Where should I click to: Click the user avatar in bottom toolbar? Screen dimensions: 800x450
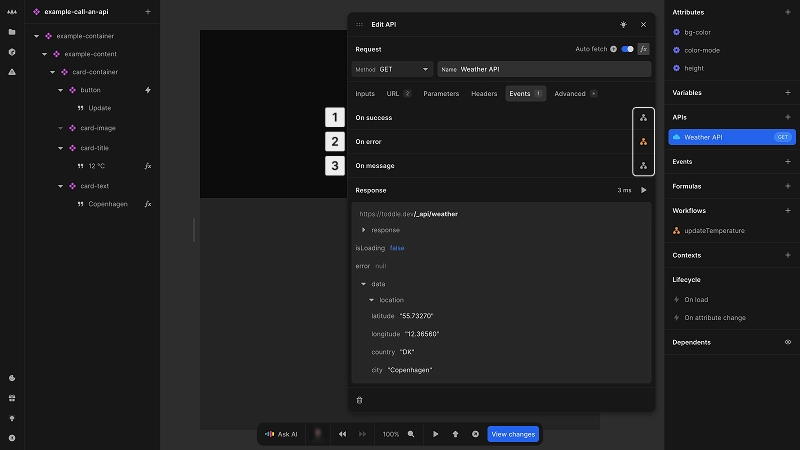318,434
